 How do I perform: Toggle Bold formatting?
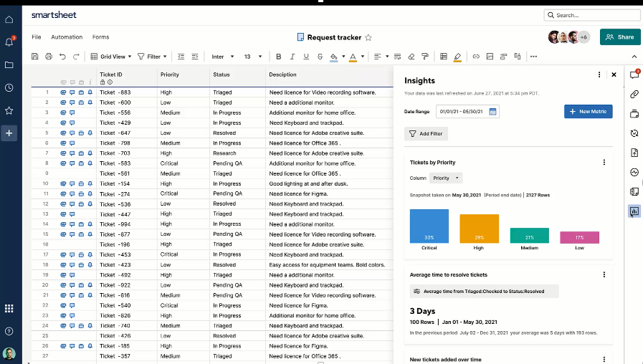click(x=278, y=57)
